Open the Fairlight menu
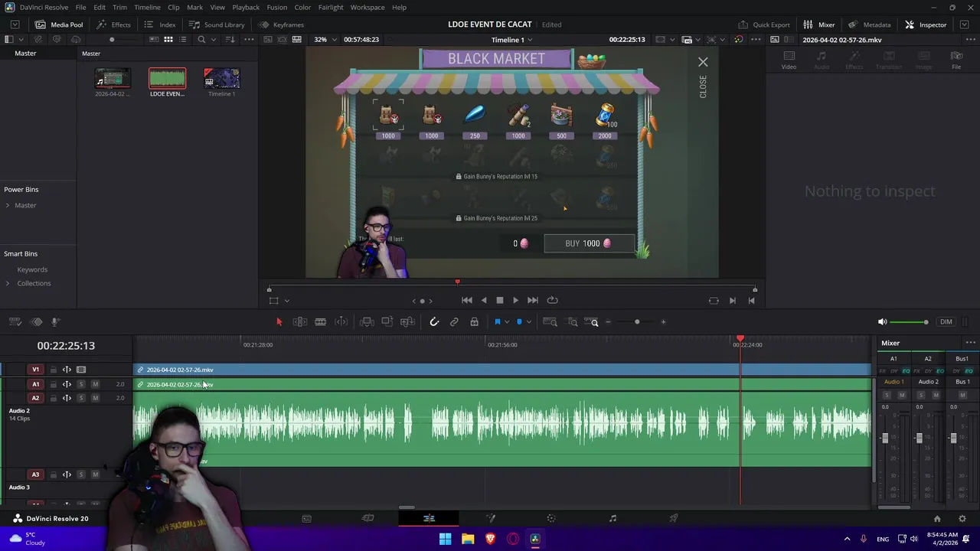Viewport: 980px width, 551px height. (x=331, y=7)
